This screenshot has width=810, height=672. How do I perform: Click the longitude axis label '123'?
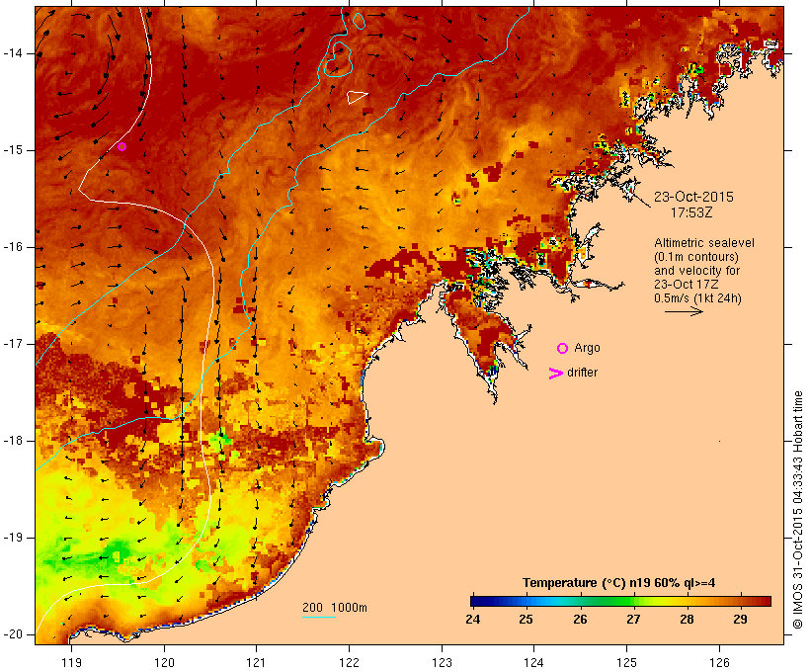click(442, 662)
